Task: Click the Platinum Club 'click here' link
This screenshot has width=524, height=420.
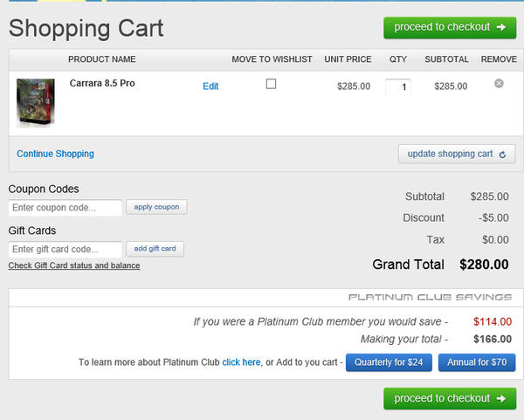Action: [x=241, y=361]
